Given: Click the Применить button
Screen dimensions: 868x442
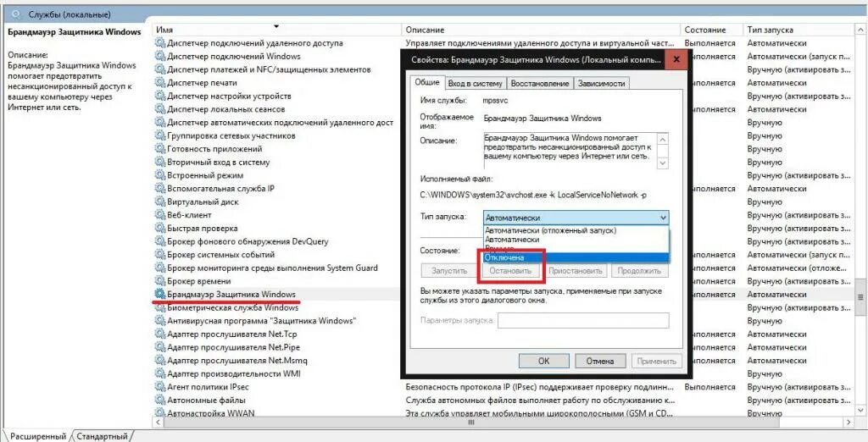Looking at the screenshot, I should pos(657,362).
